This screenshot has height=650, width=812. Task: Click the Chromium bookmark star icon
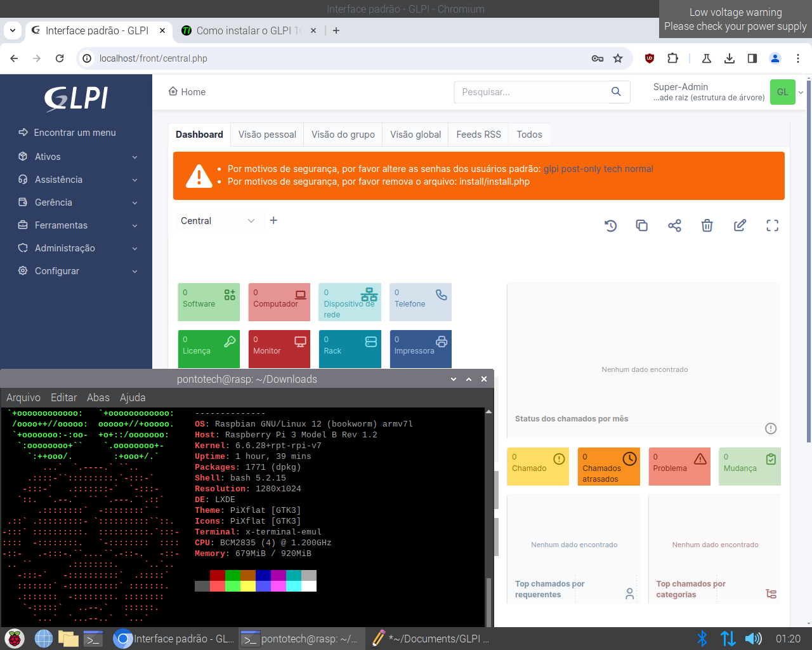pyautogui.click(x=618, y=58)
